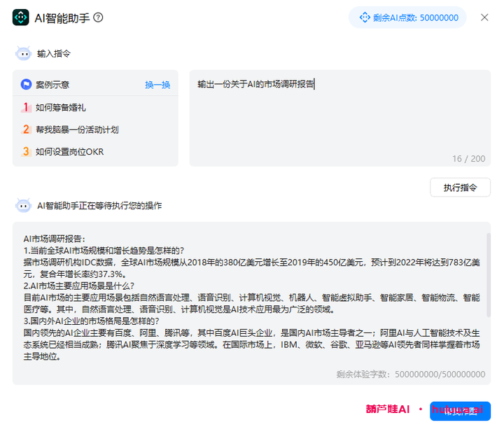
Task: Refresh examples with 换一换 link
Action: tap(157, 85)
